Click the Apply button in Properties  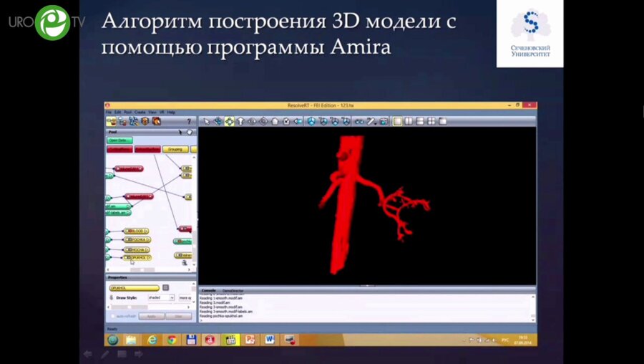(x=151, y=316)
